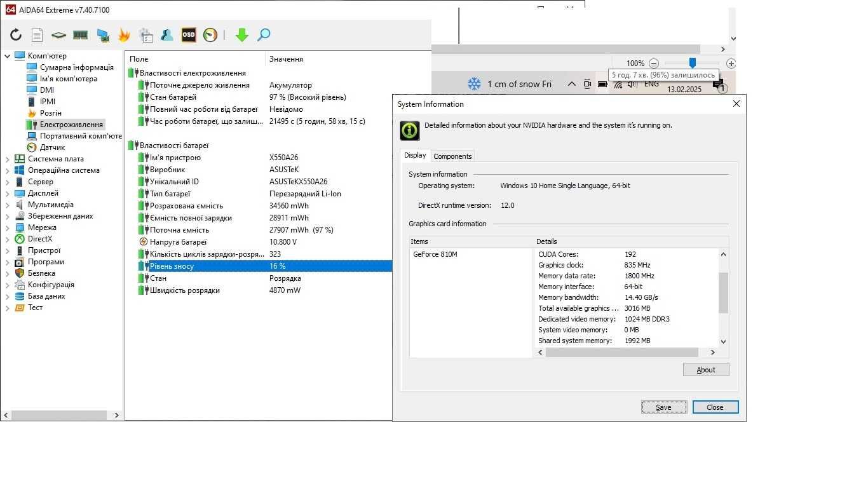Image resolution: width=868 pixels, height=488 pixels.
Task: Open the snow weather taskbar widget
Action: point(510,84)
